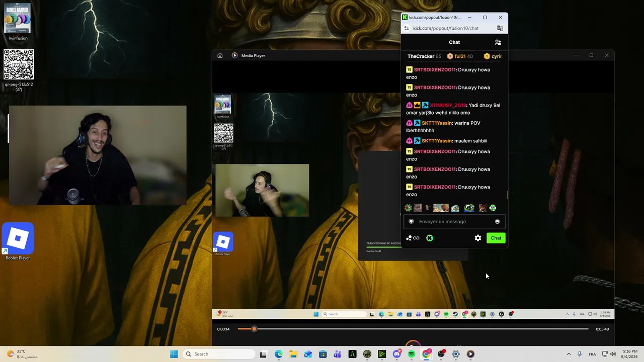Click the translate page icon in the address bar
Screen dimensions: 644x362
500,29
